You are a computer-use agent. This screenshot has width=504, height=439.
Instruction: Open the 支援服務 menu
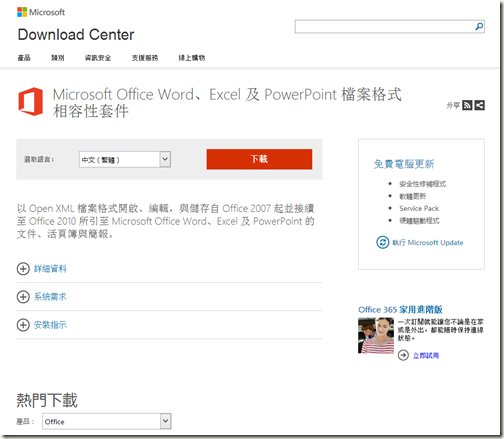145,58
